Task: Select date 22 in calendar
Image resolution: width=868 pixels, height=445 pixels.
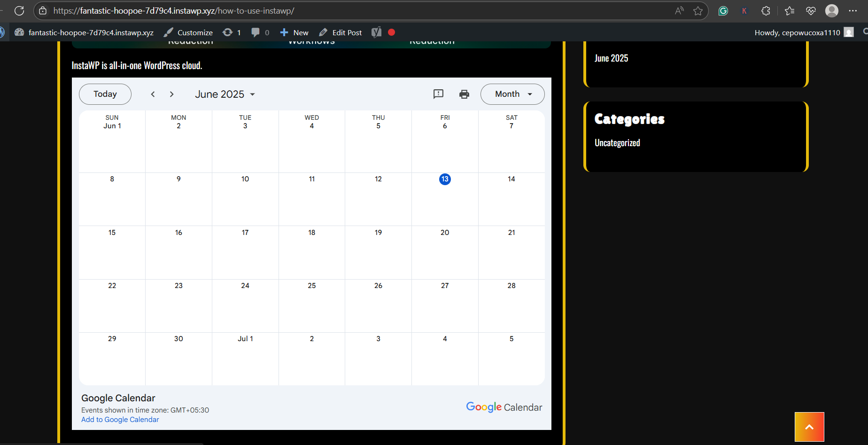Action: point(112,286)
